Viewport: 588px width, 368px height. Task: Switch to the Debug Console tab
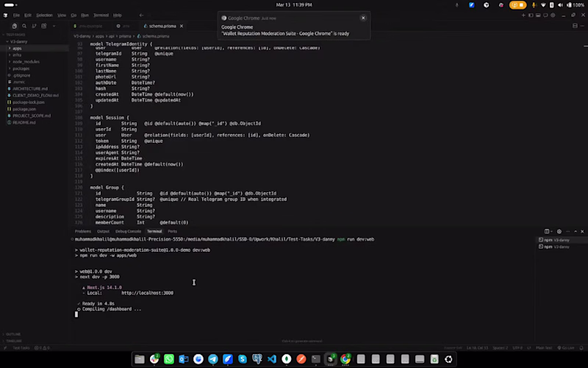point(128,231)
